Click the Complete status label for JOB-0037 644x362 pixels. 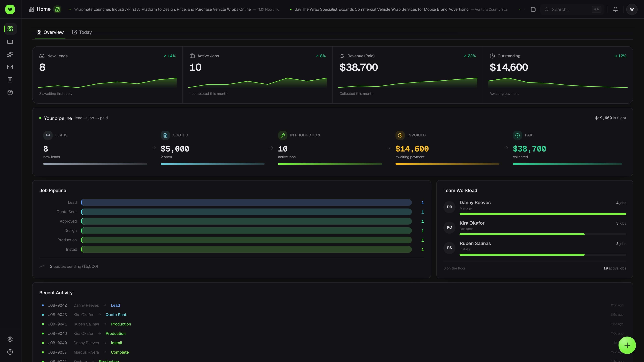click(x=120, y=352)
